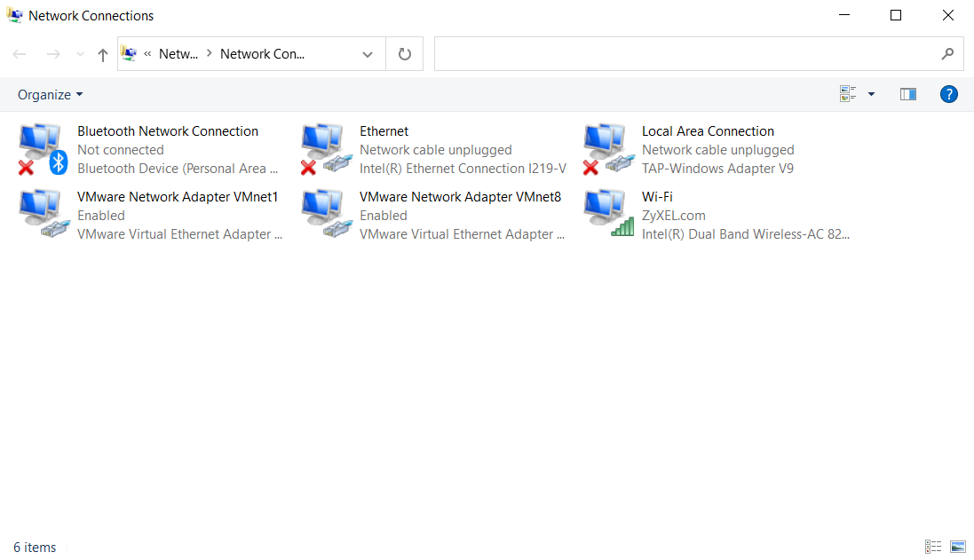Viewport: 974px width, 560px height.
Task: Click the address bar folder icon
Action: [x=129, y=53]
